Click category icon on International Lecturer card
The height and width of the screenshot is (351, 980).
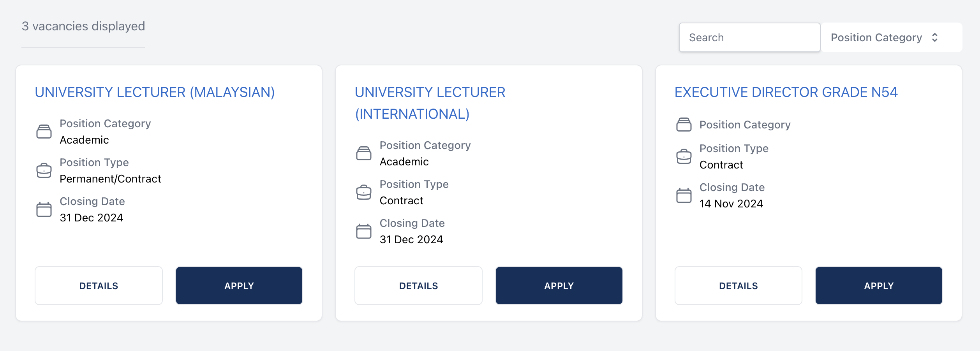[363, 153]
